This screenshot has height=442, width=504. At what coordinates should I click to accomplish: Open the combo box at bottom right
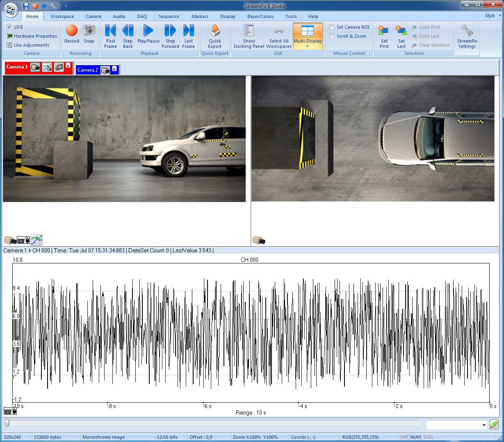pos(456,424)
